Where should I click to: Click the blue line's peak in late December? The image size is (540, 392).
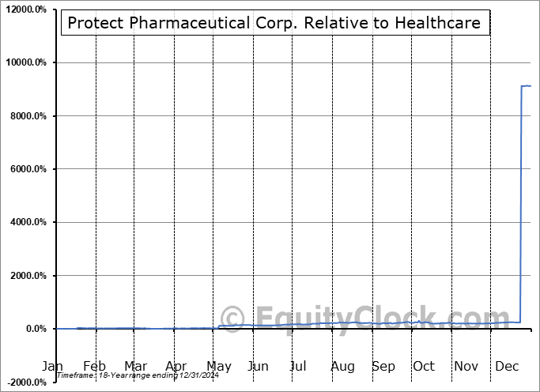[526, 85]
